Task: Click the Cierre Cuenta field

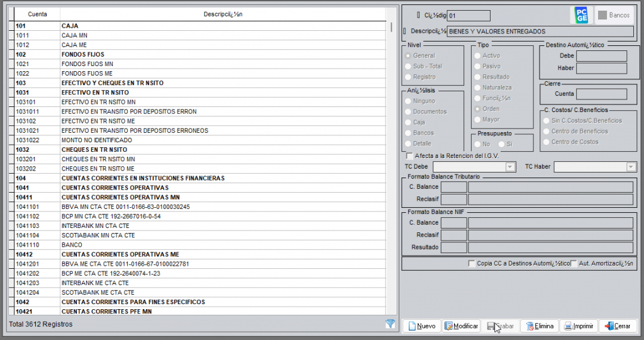Action: click(x=602, y=94)
